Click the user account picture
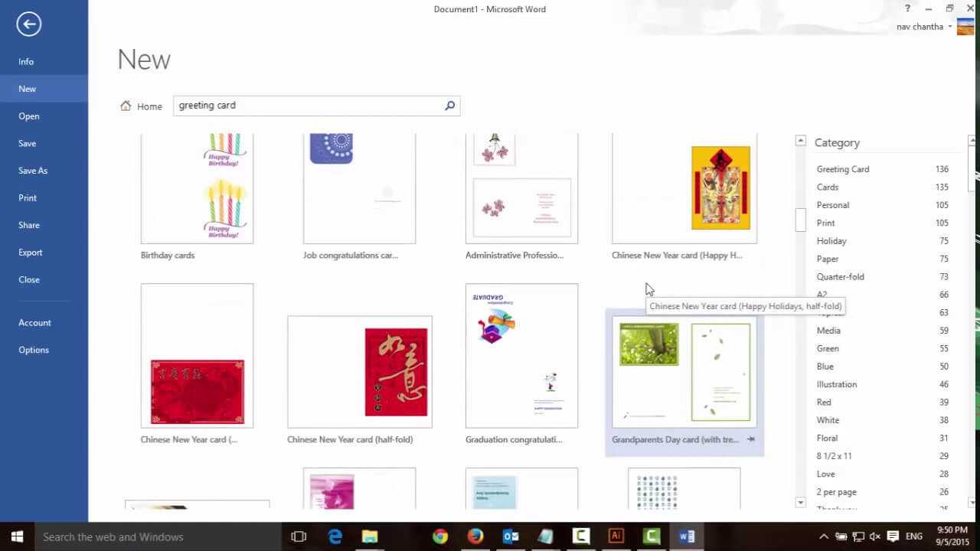 coord(965,27)
